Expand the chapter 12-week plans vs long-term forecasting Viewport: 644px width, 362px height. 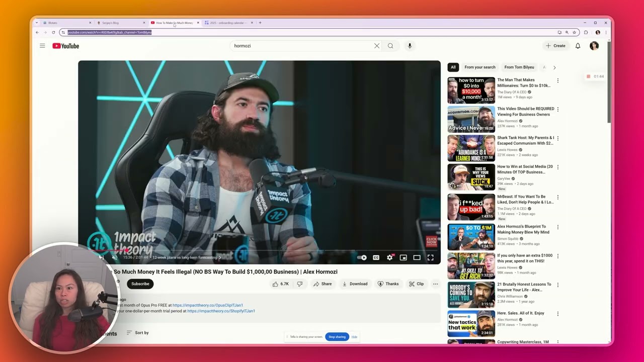[x=187, y=257]
